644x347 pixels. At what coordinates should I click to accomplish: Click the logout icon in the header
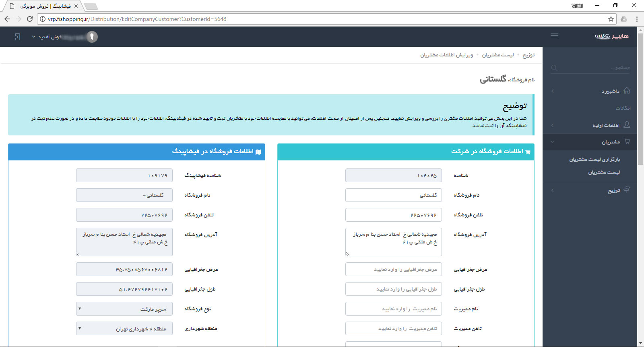17,37
